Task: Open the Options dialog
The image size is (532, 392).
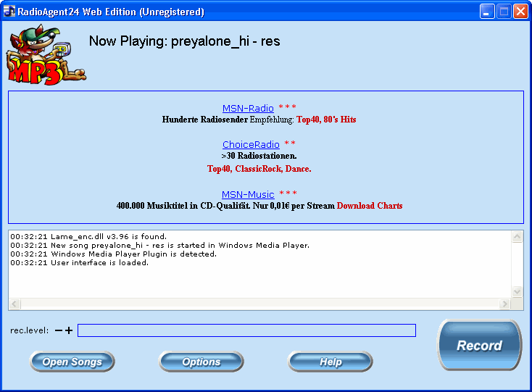Action: [x=201, y=362]
